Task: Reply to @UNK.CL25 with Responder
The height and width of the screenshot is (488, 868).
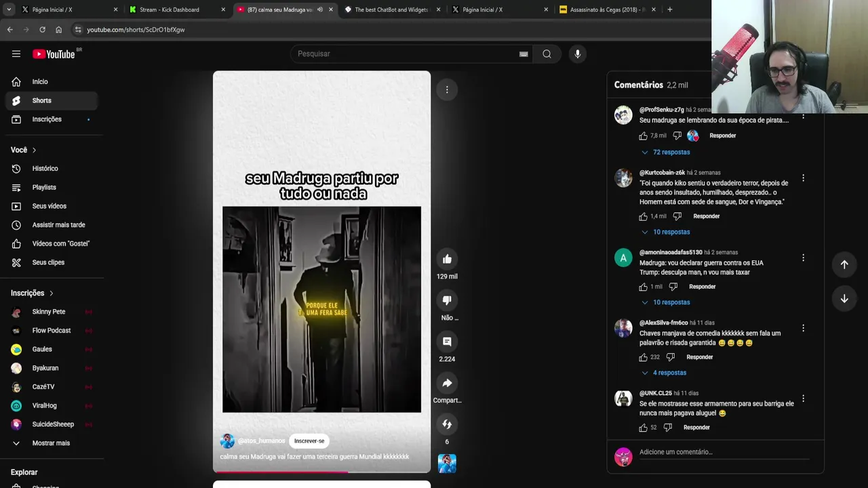Action: pyautogui.click(x=696, y=428)
